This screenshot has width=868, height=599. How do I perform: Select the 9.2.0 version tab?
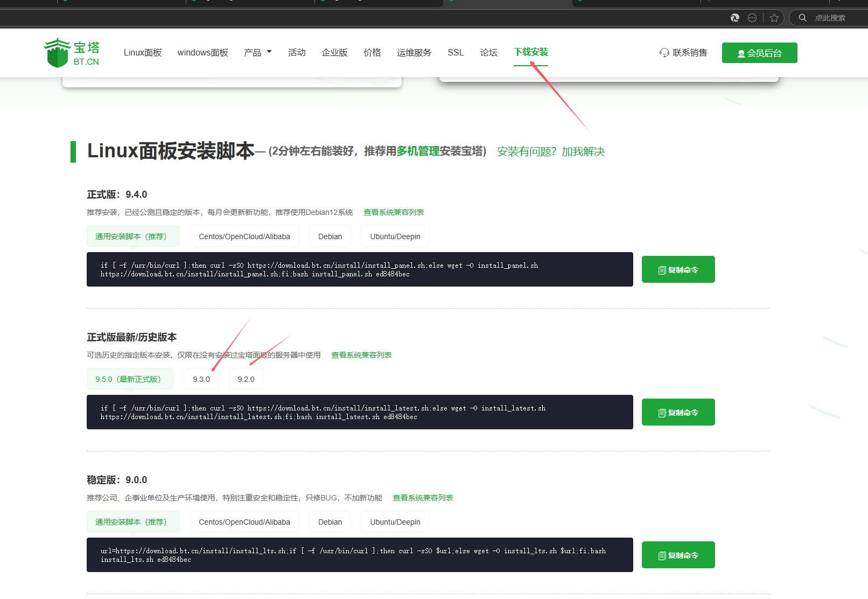[246, 379]
